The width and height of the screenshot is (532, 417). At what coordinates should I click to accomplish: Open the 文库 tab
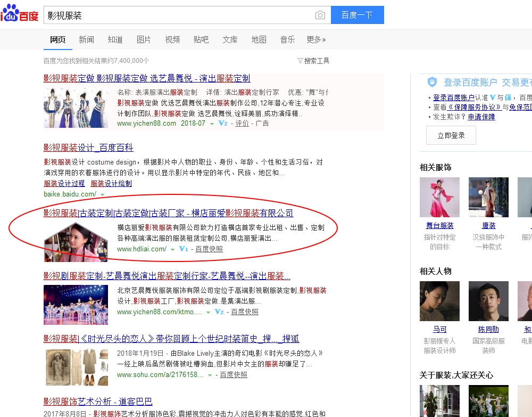[230, 40]
